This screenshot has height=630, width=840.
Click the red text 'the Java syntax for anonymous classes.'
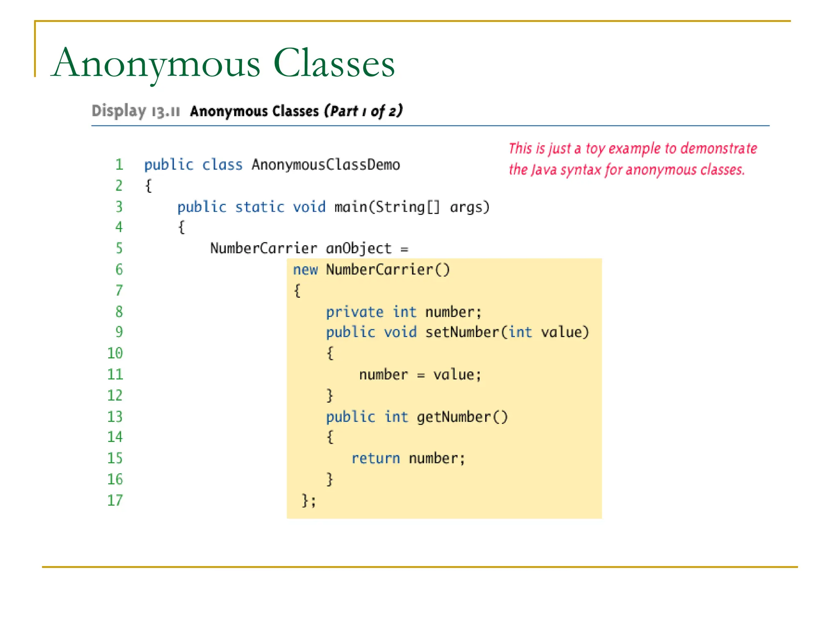coord(627,170)
